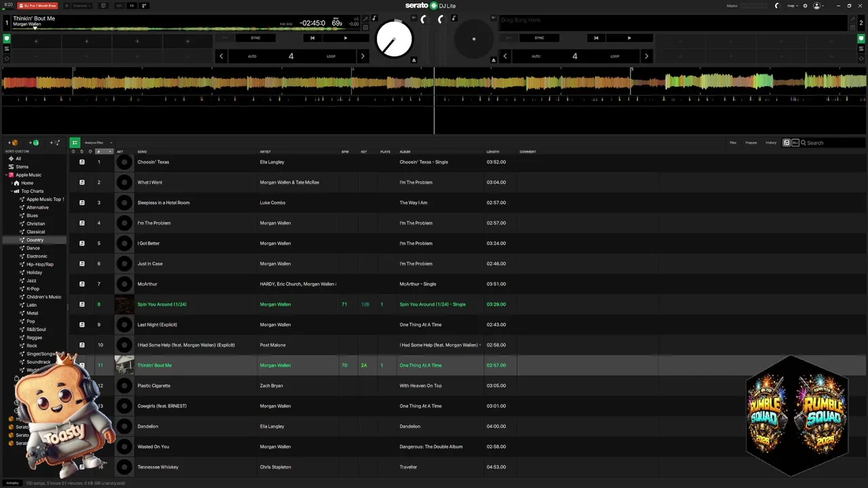Toggle Autoplay at bottom left
The image size is (868, 488).
(12, 483)
